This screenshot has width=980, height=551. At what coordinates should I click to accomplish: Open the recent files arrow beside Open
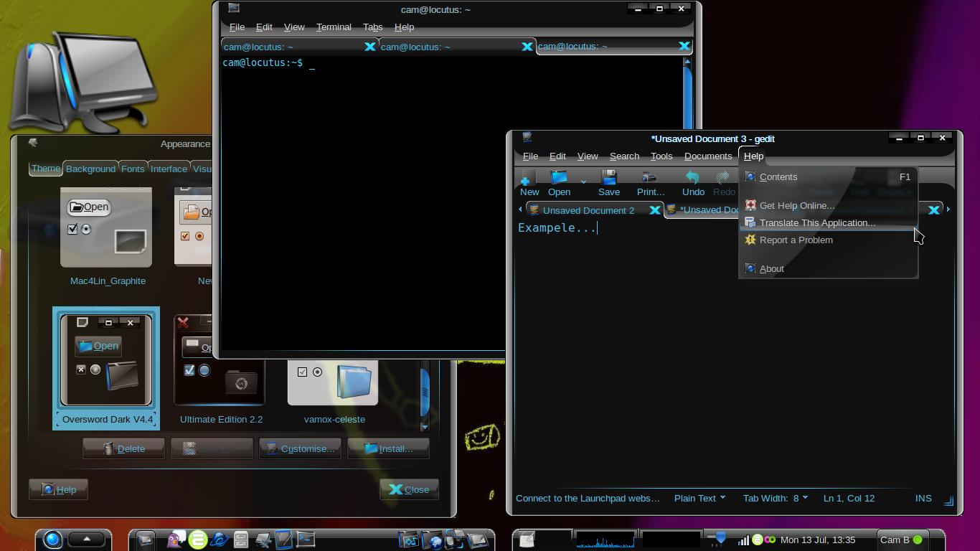click(x=583, y=182)
